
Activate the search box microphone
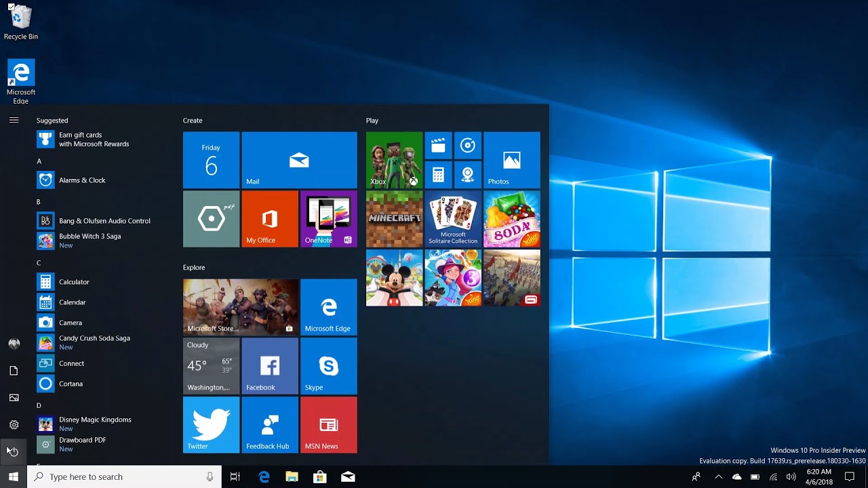(x=210, y=476)
